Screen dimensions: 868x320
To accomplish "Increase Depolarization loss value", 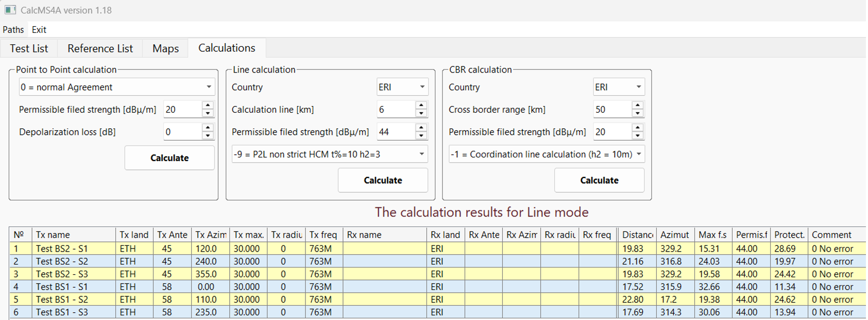I will (x=208, y=128).
